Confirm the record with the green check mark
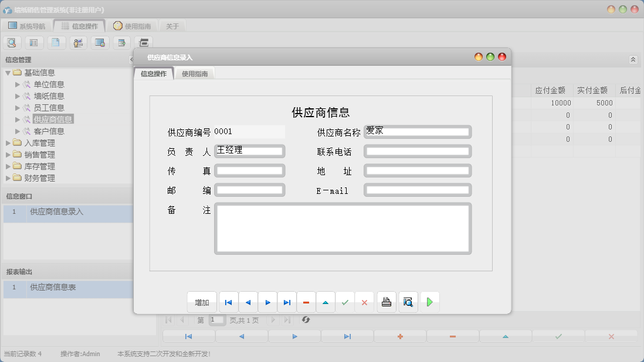 pos(345,302)
